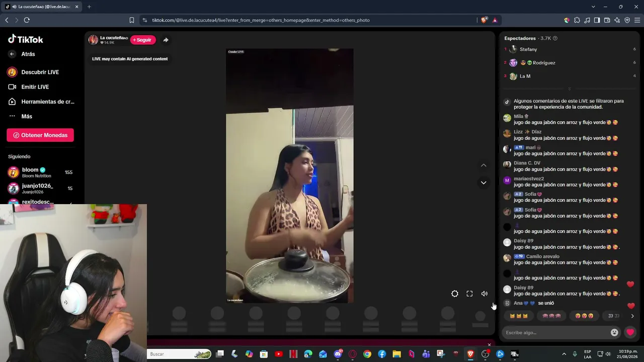Viewport: 644px width, 362px height.
Task: Open File Explorer from the taskbar
Action: coord(396,354)
